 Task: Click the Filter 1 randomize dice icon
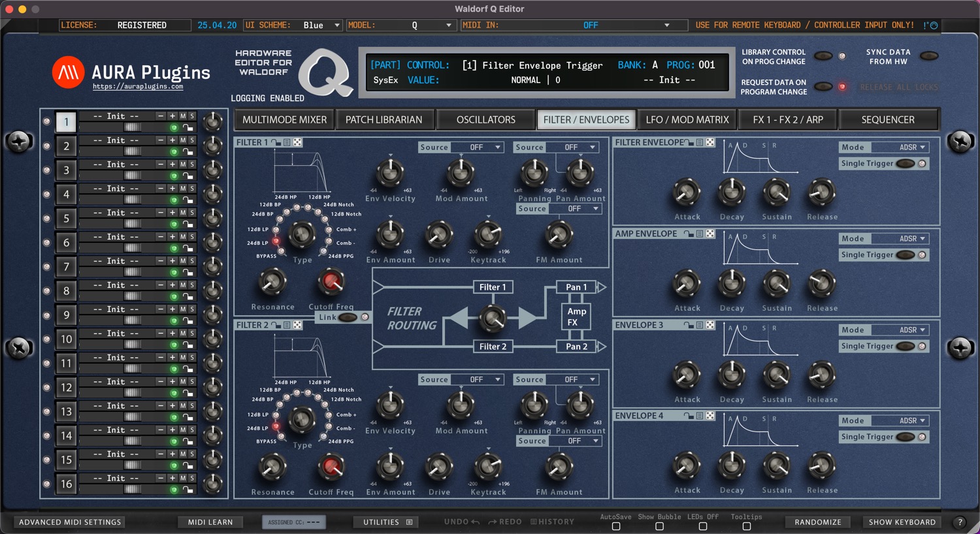point(297,142)
